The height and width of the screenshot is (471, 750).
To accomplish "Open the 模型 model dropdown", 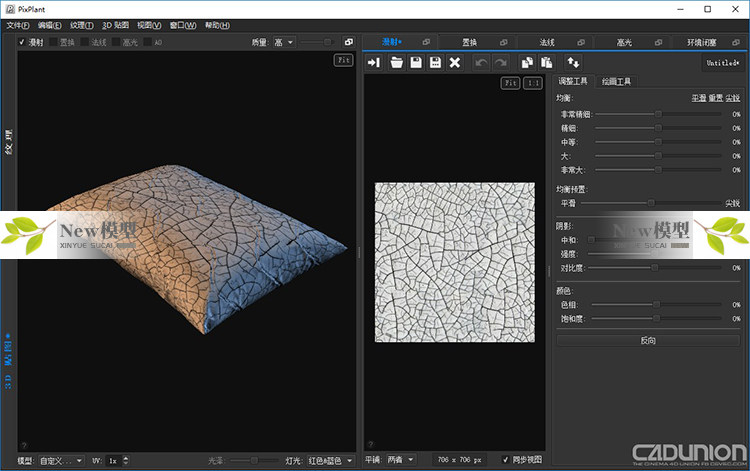I will pyautogui.click(x=61, y=460).
